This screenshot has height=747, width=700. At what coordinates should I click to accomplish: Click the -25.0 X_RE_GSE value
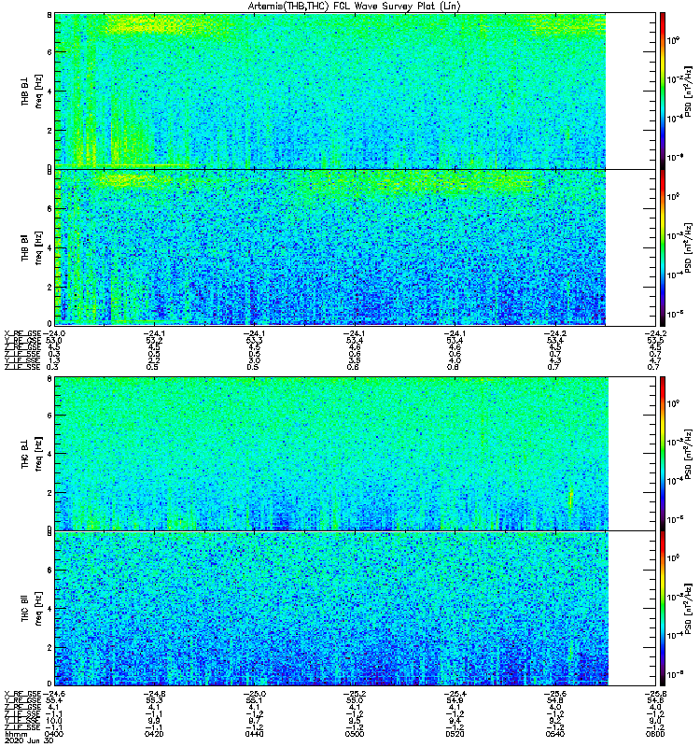click(255, 694)
